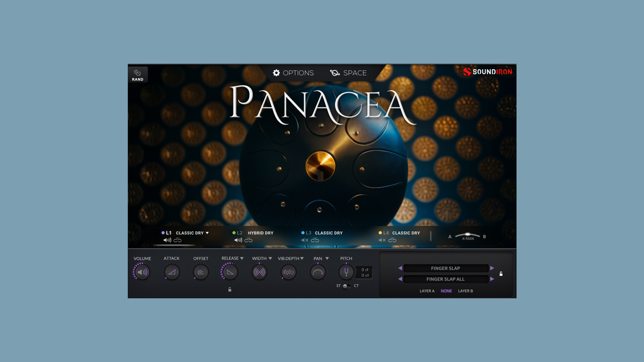Toggle the L2 link chain icon
644x362 pixels.
click(x=248, y=240)
